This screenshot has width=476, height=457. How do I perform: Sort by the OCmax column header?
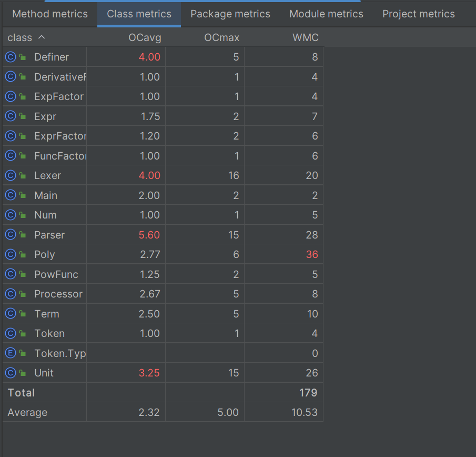point(221,38)
